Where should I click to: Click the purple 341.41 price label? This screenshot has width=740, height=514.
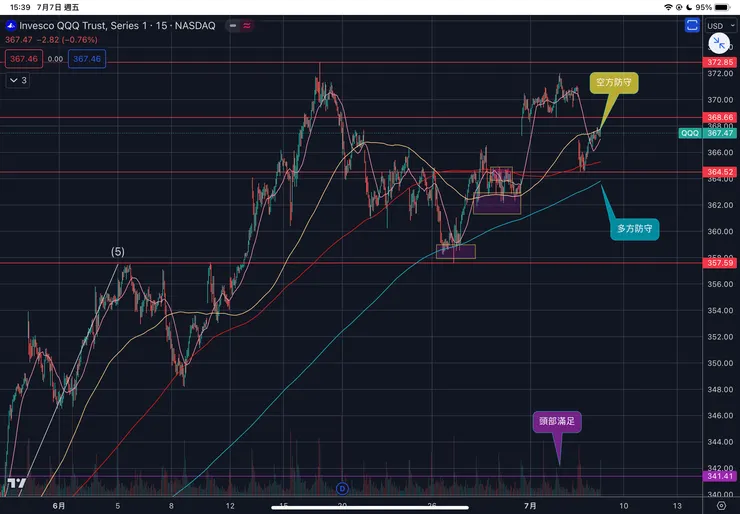pos(720,476)
